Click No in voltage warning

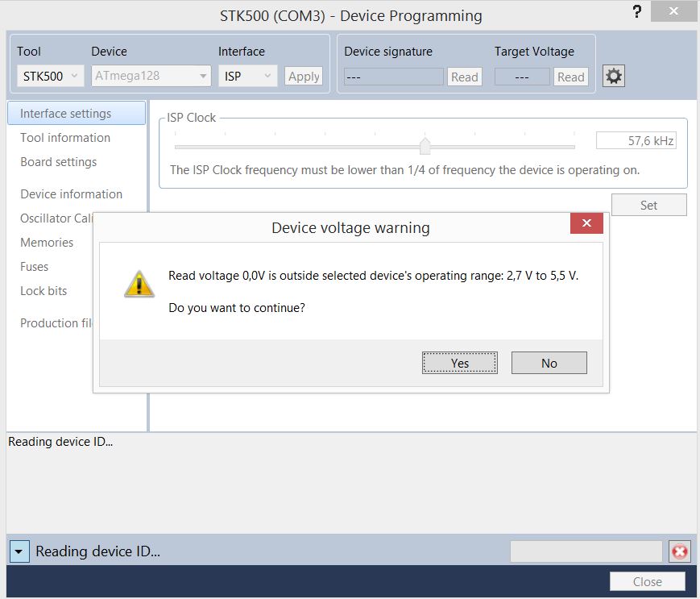pos(549,363)
